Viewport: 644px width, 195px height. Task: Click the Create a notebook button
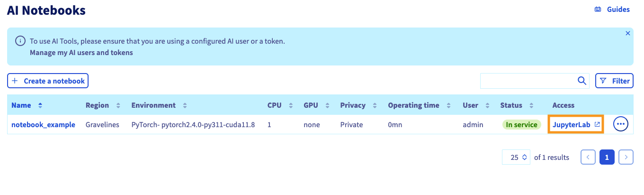(x=48, y=81)
